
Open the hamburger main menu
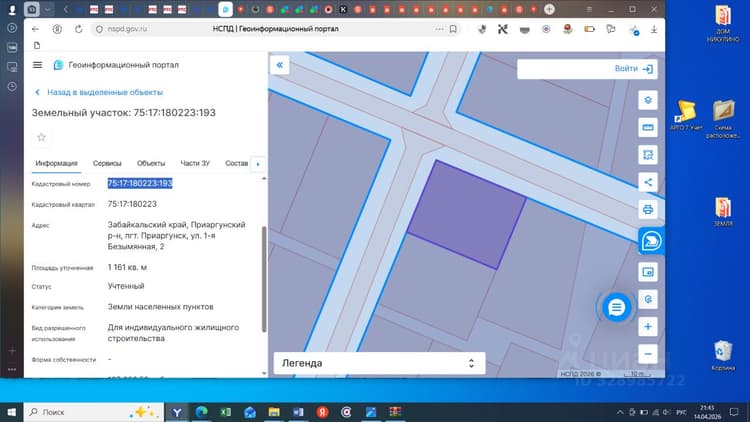(37, 65)
